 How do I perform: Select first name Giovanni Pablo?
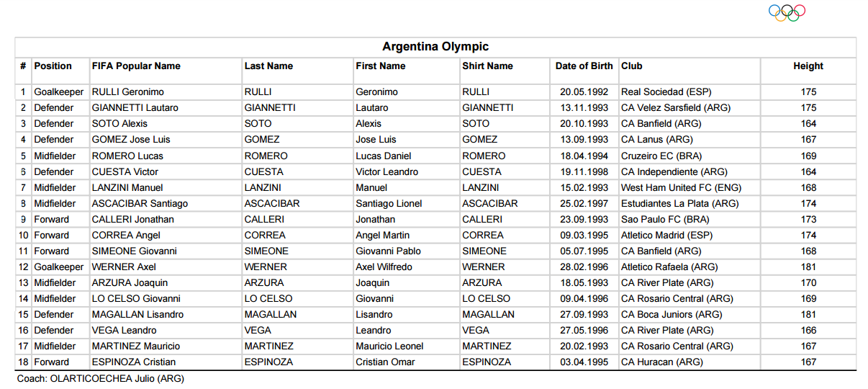pyautogui.click(x=389, y=251)
